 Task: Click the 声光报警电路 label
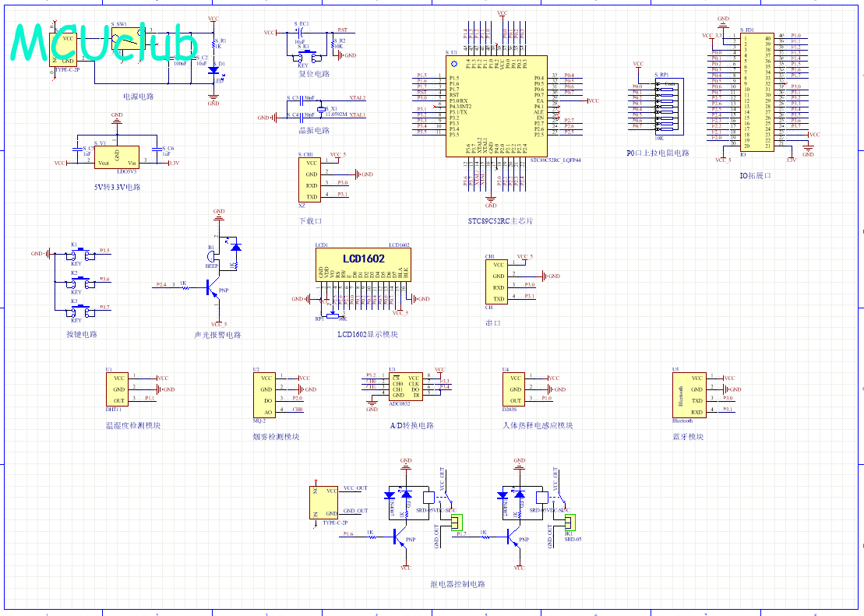[217, 334]
